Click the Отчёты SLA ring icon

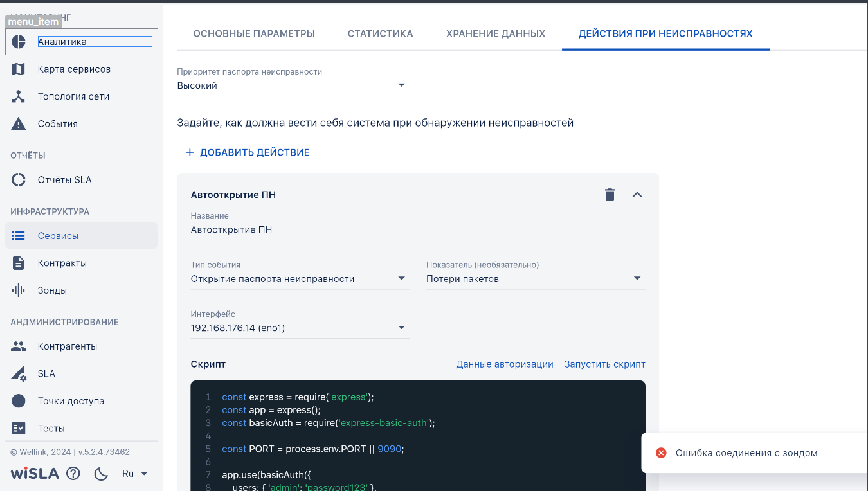click(19, 180)
